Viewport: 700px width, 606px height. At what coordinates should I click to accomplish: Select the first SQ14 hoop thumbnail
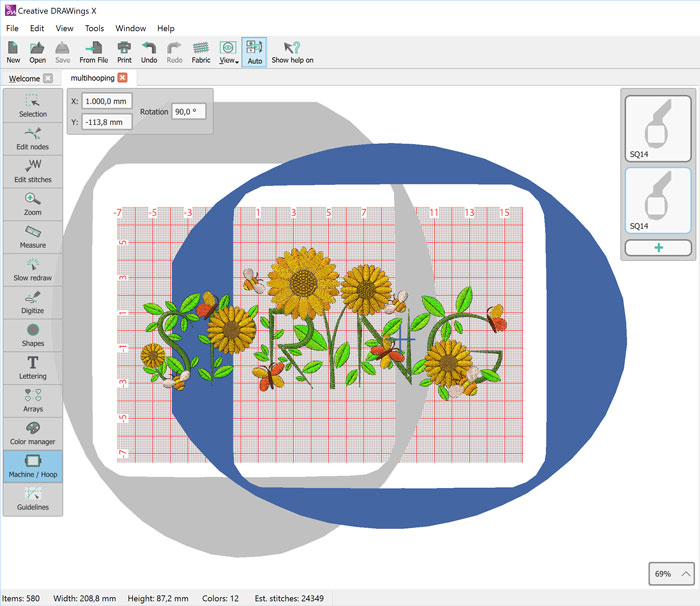pyautogui.click(x=657, y=128)
